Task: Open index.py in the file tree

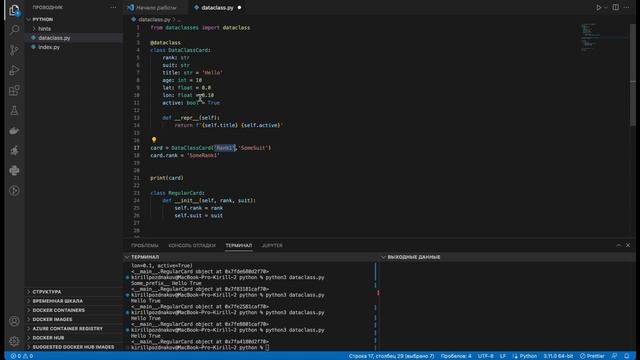Action: pyautogui.click(x=49, y=47)
